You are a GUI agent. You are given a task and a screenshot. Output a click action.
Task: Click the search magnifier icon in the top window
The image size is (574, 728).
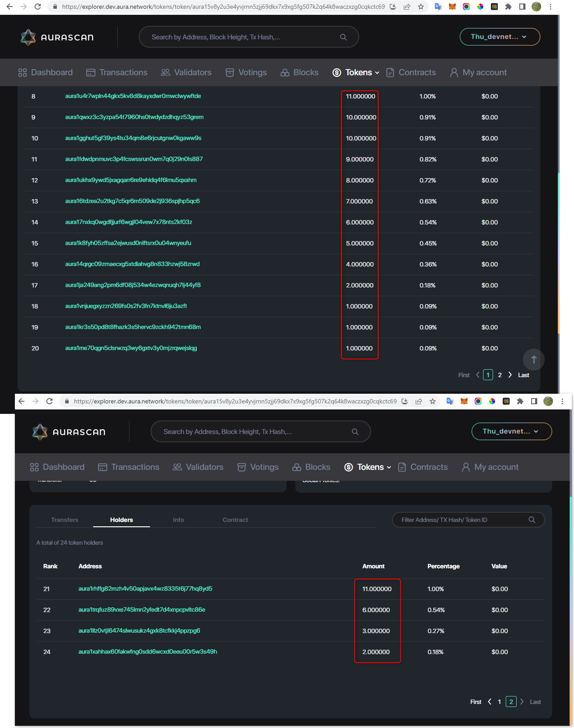tap(343, 37)
